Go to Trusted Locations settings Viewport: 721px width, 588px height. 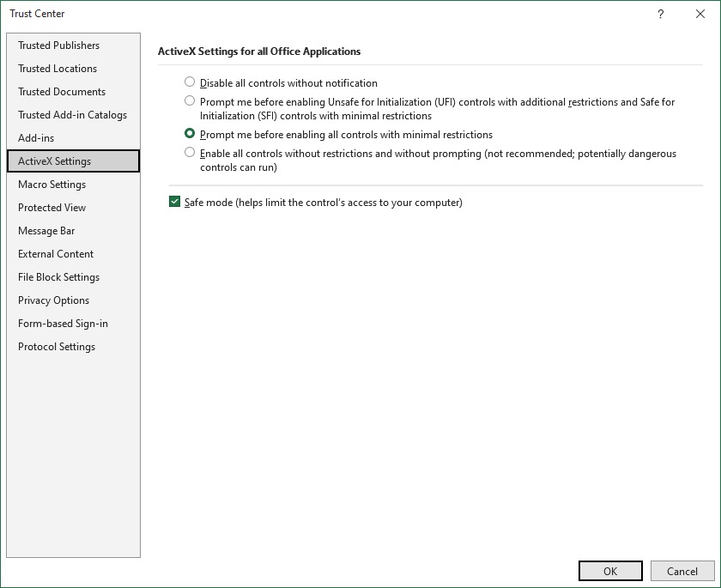pos(58,69)
